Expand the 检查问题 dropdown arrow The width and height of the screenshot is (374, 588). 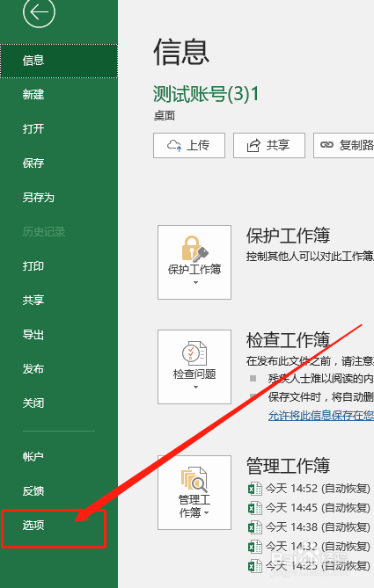pyautogui.click(x=195, y=387)
